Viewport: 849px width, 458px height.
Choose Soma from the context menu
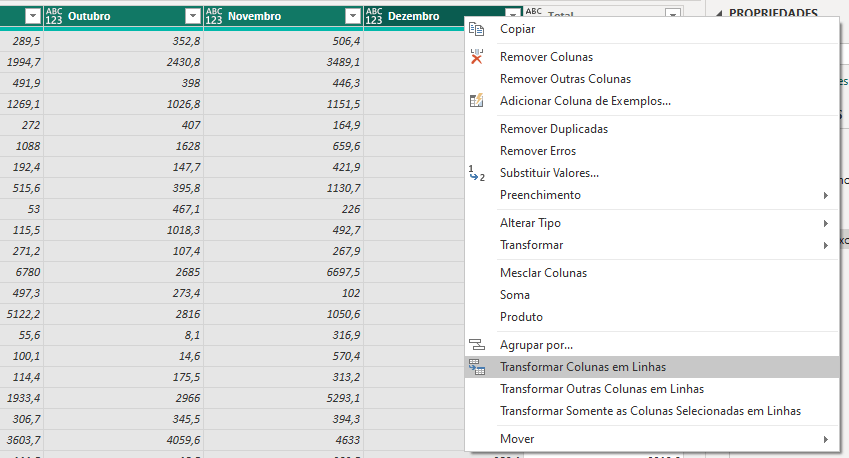[652, 295]
